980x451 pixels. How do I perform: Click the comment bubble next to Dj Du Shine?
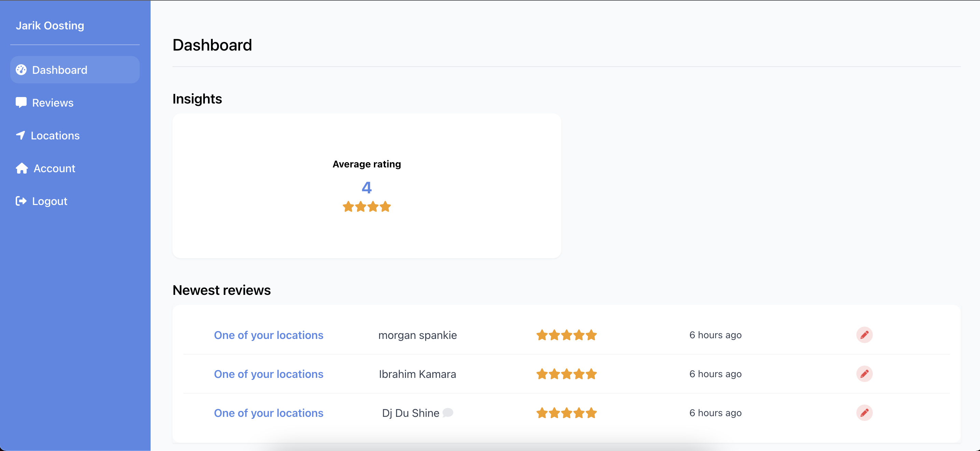click(x=448, y=412)
